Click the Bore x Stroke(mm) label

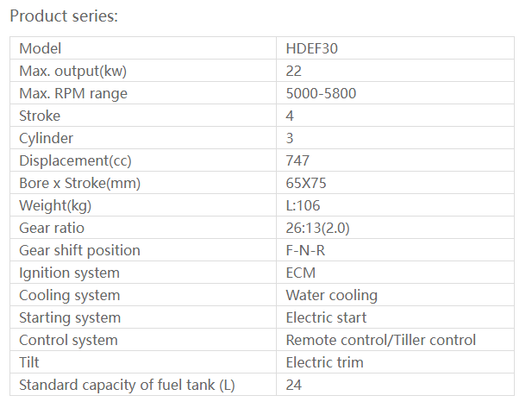79,183
